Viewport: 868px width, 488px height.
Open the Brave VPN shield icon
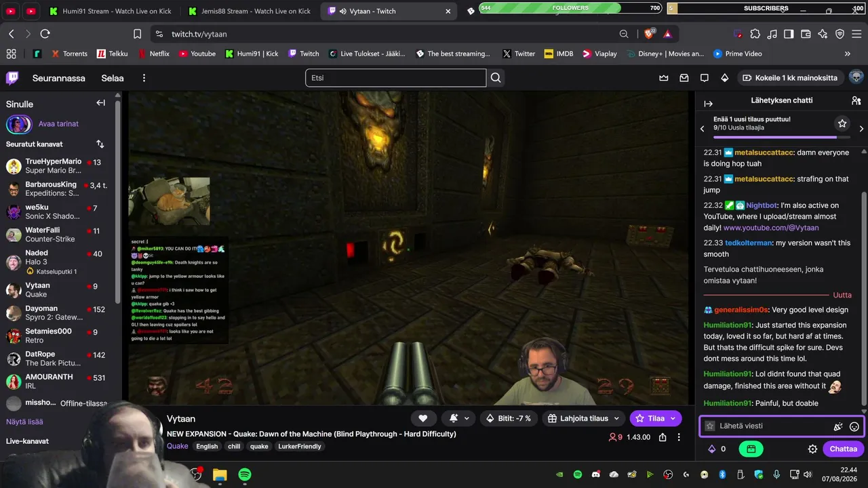click(840, 34)
